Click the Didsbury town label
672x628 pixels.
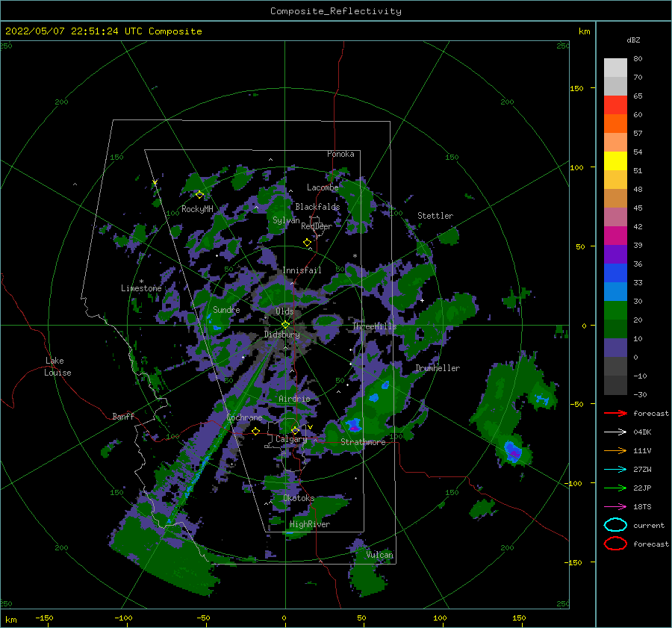[x=281, y=335]
